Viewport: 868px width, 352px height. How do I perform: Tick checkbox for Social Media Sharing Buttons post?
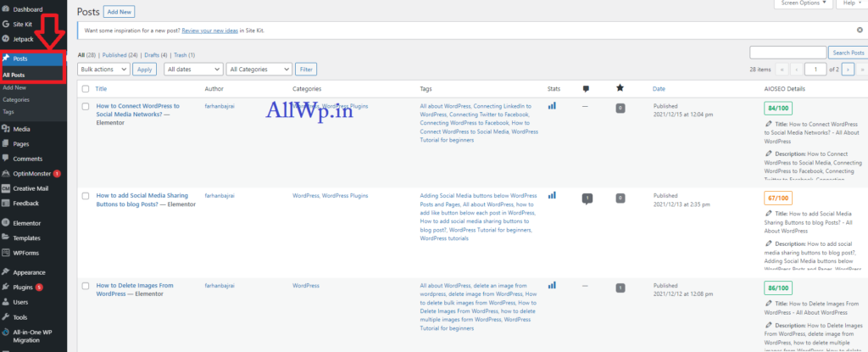(x=86, y=196)
